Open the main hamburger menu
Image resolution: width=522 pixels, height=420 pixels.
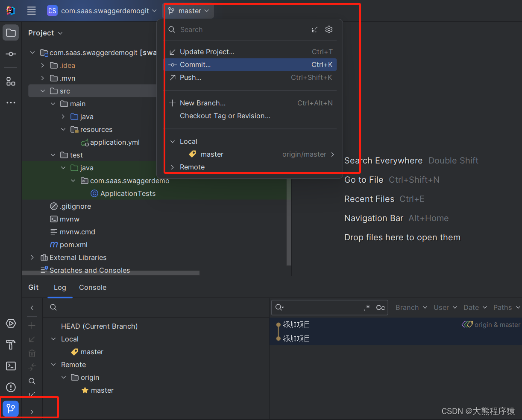click(31, 11)
